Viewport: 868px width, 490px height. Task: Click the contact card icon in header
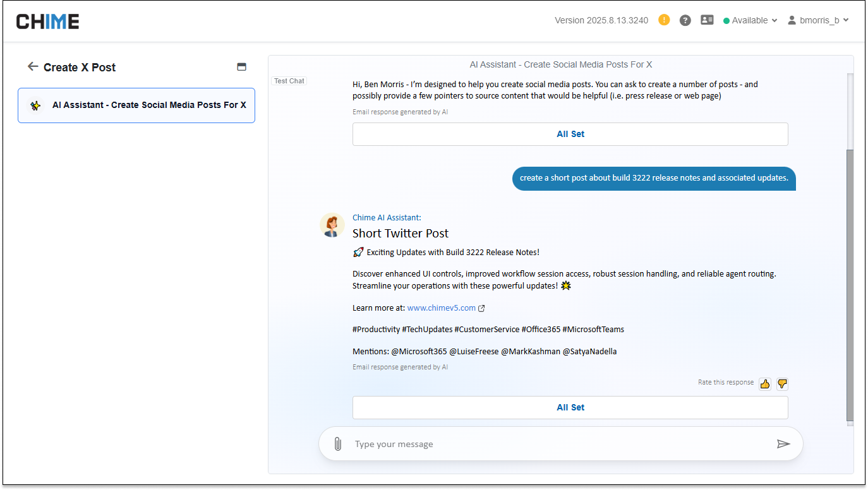pos(707,20)
